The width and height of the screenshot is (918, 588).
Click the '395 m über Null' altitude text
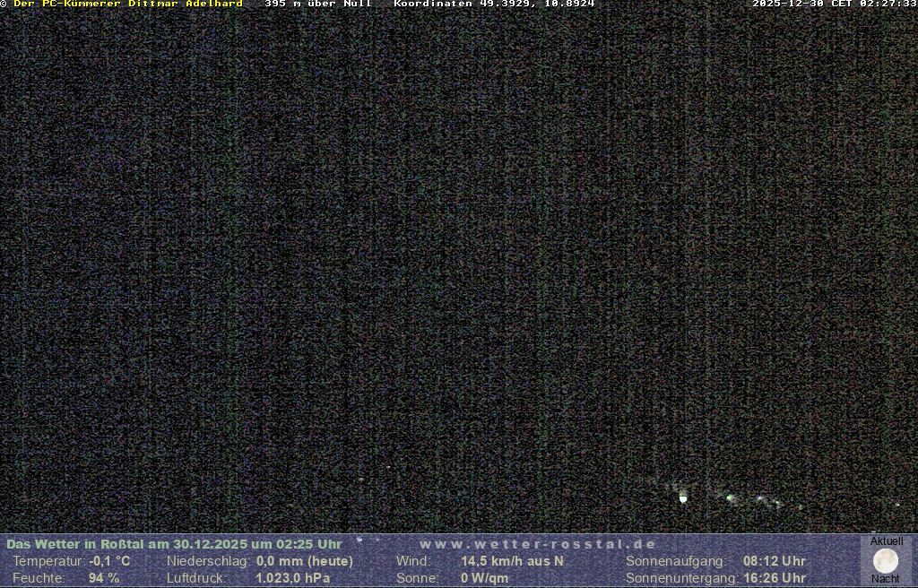pyautogui.click(x=317, y=4)
